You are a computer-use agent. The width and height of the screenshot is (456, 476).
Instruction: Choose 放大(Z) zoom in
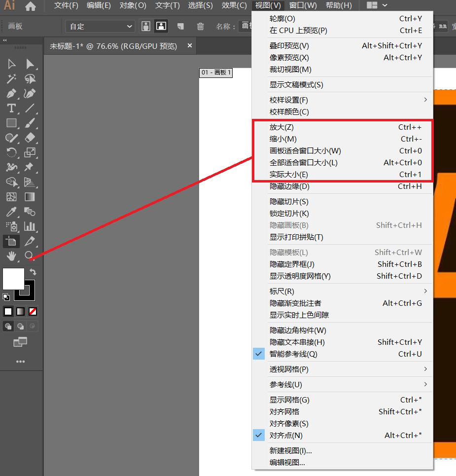click(342, 127)
